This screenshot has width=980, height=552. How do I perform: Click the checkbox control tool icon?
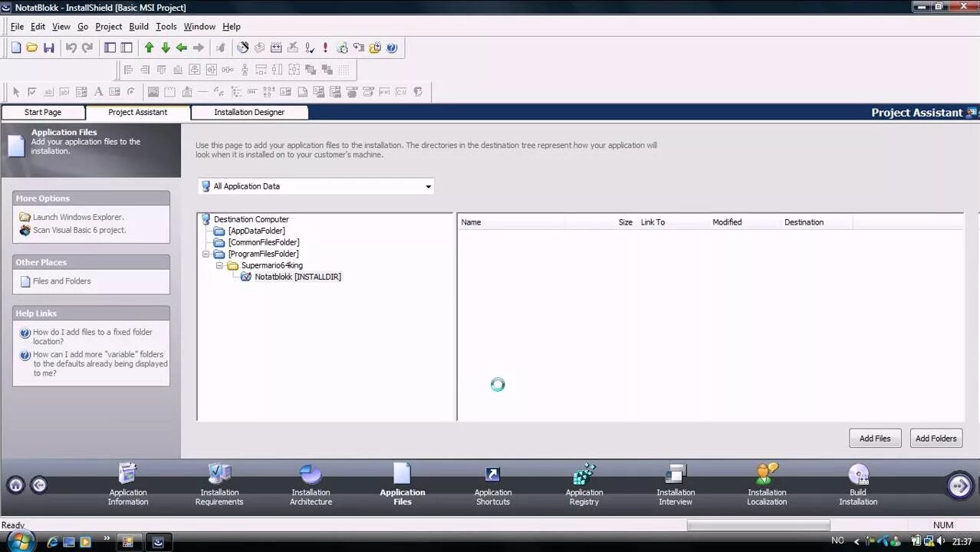point(32,92)
